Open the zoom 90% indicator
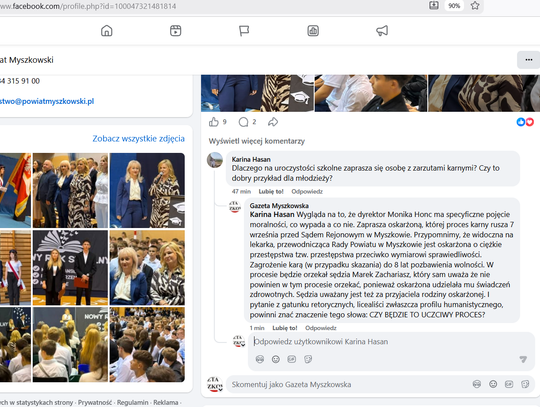Screen dimensions: 540x407 point(454,6)
